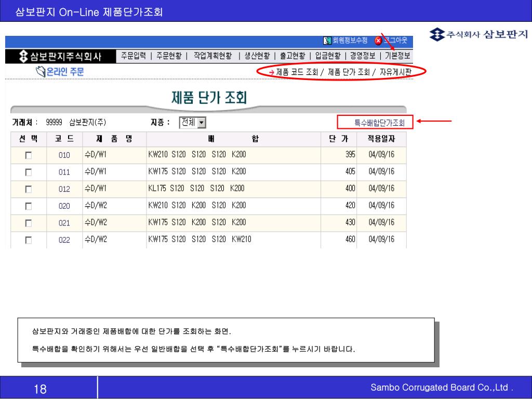Go to 작업계획현황 menu

(212, 56)
